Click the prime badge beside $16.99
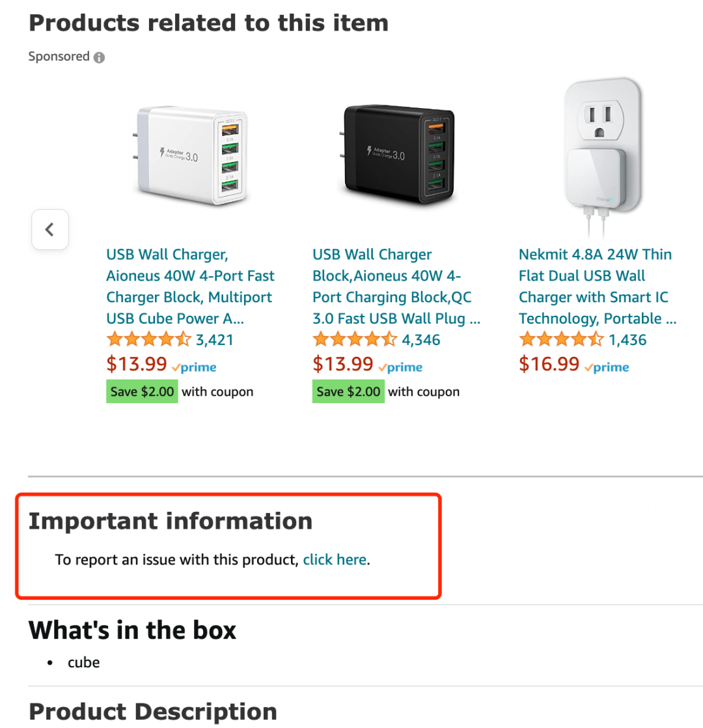The image size is (703, 728). pos(607,367)
